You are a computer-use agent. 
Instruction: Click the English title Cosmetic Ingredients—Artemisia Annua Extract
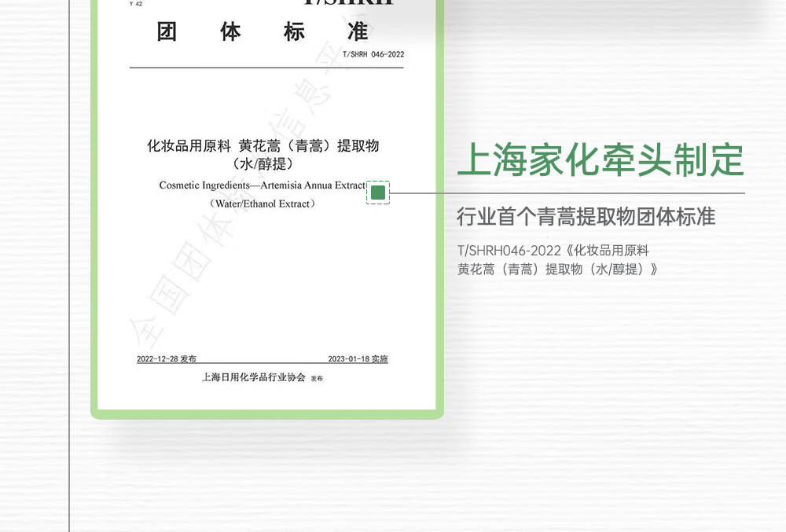tap(263, 185)
